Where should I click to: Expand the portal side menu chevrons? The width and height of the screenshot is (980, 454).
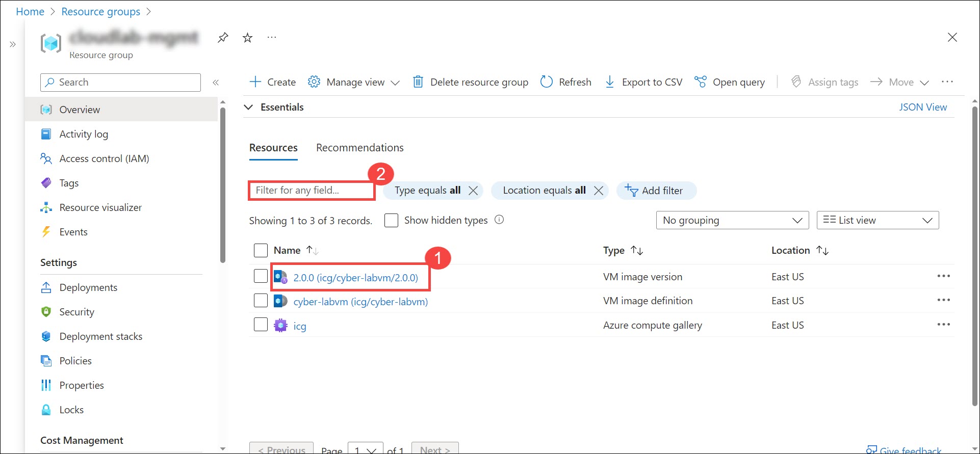(x=13, y=44)
